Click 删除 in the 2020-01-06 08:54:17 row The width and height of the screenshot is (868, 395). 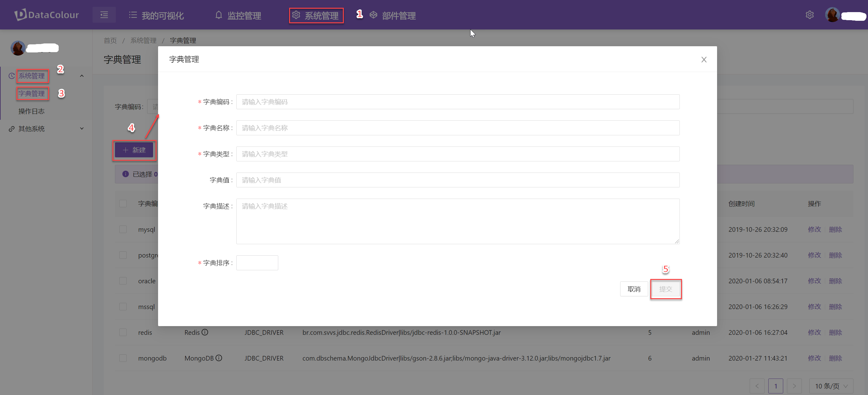[835, 281]
